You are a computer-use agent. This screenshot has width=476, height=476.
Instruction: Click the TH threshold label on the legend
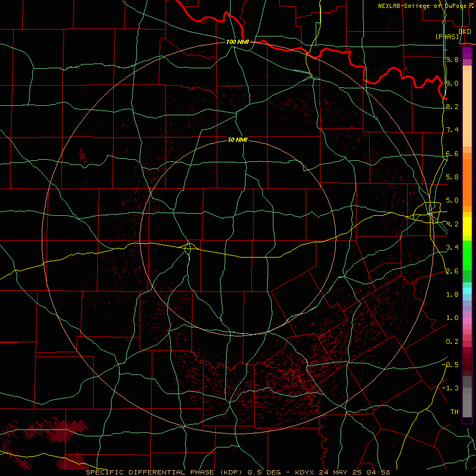[x=454, y=412]
